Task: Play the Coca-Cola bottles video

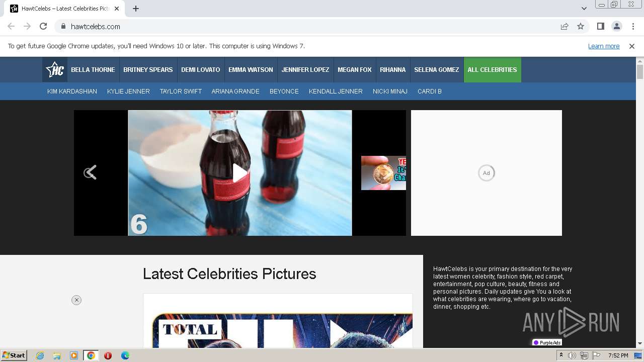Action: [240, 173]
